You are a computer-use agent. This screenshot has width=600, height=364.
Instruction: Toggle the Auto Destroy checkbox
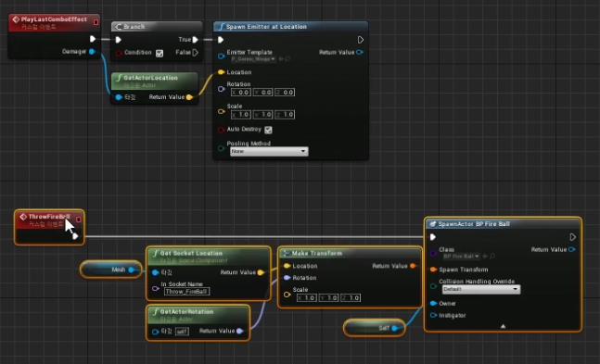tap(268, 130)
